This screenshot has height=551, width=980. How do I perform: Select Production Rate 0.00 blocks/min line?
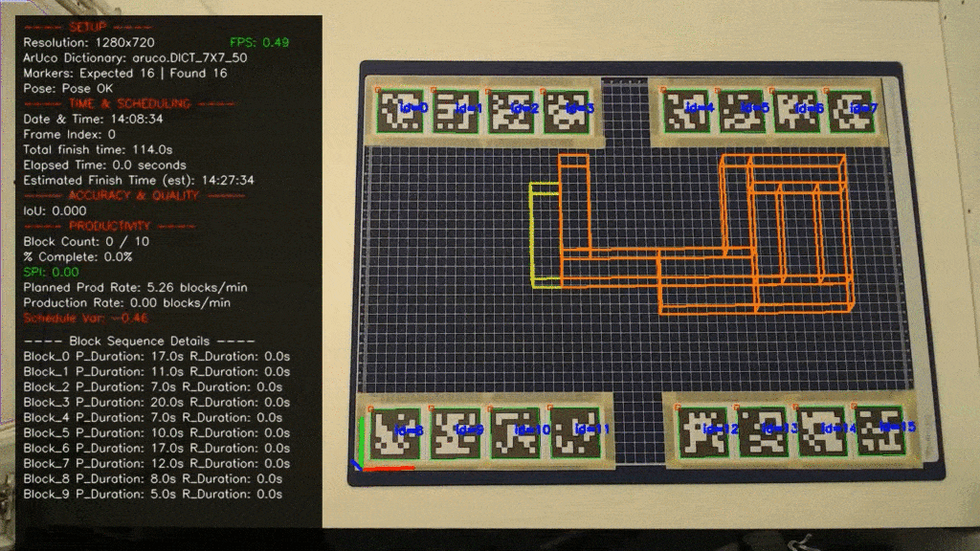click(127, 302)
